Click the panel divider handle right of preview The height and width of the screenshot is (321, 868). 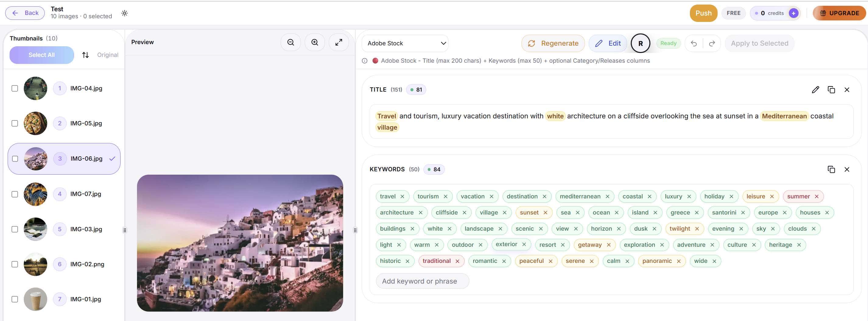tap(355, 230)
